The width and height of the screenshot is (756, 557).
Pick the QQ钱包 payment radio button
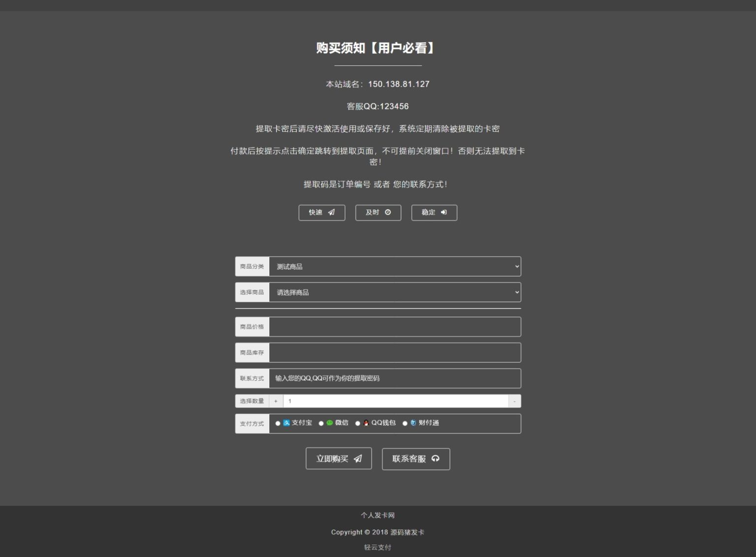358,424
